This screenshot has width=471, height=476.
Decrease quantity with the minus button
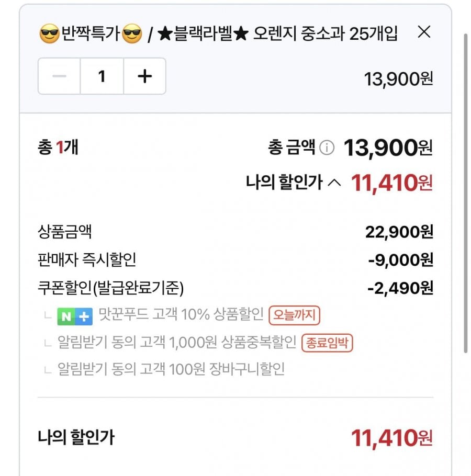click(x=60, y=76)
